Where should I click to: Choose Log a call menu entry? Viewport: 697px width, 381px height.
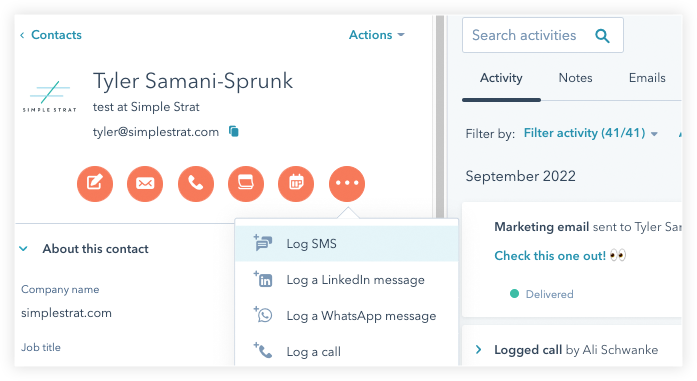346,351
